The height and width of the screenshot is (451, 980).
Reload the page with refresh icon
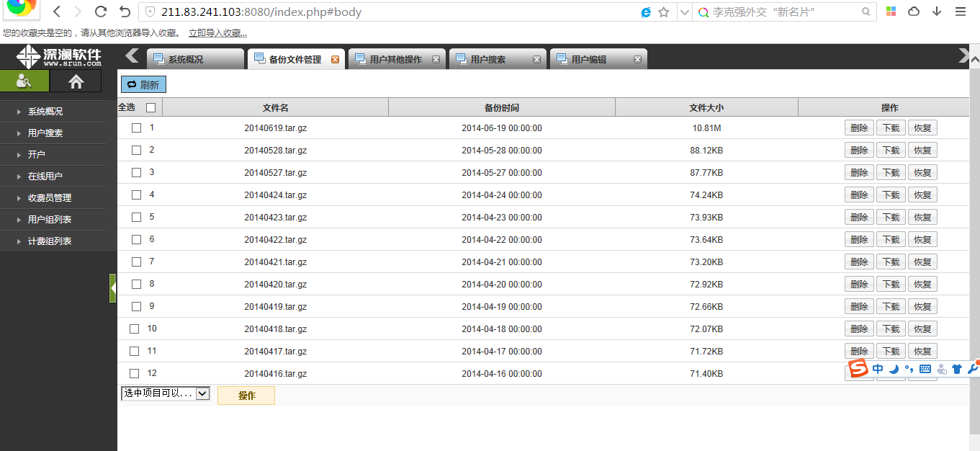coord(101,12)
